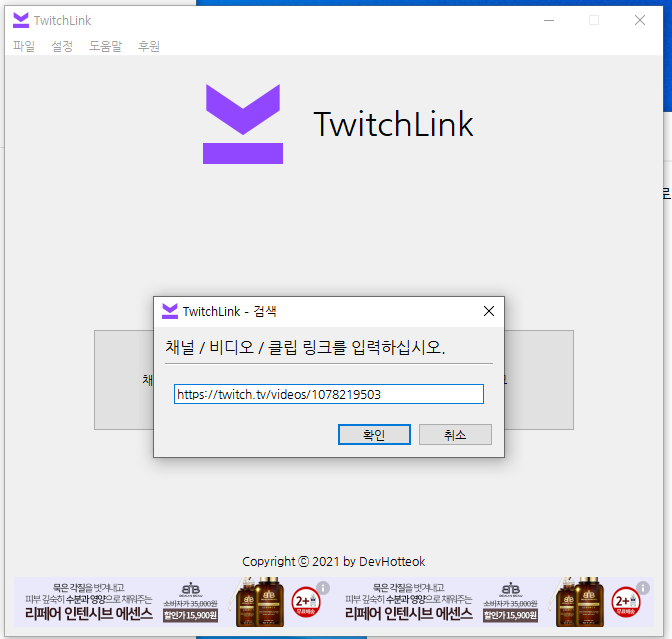This screenshot has height=639, width=672.
Task: Click the Copyright 2021 by DevHotteok text
Action: pyautogui.click(x=333, y=561)
